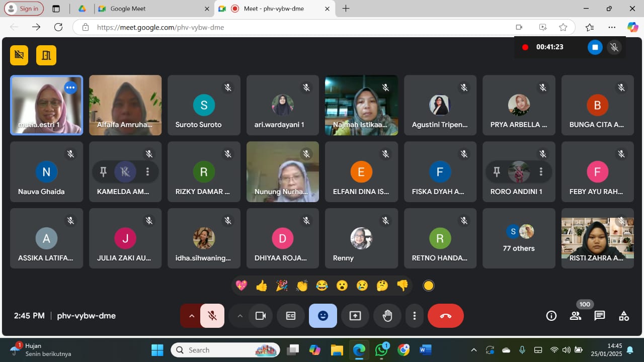Stop the screen recording with blue button
The image size is (644, 362).
pos(595,47)
